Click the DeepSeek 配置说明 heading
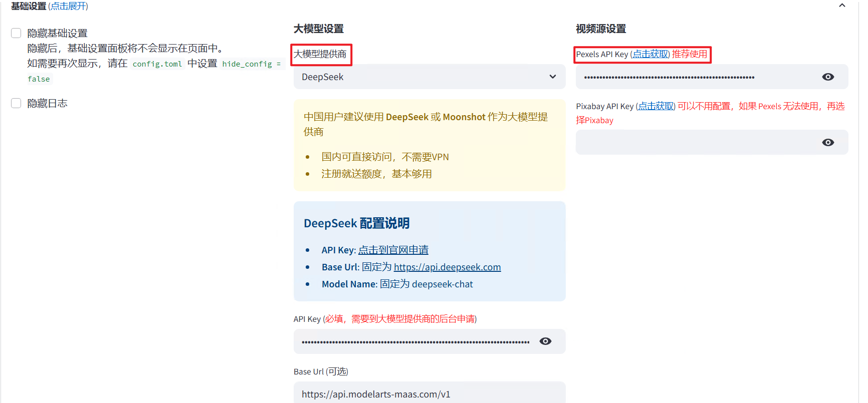Viewport: 868px width, 403px height. point(357,223)
